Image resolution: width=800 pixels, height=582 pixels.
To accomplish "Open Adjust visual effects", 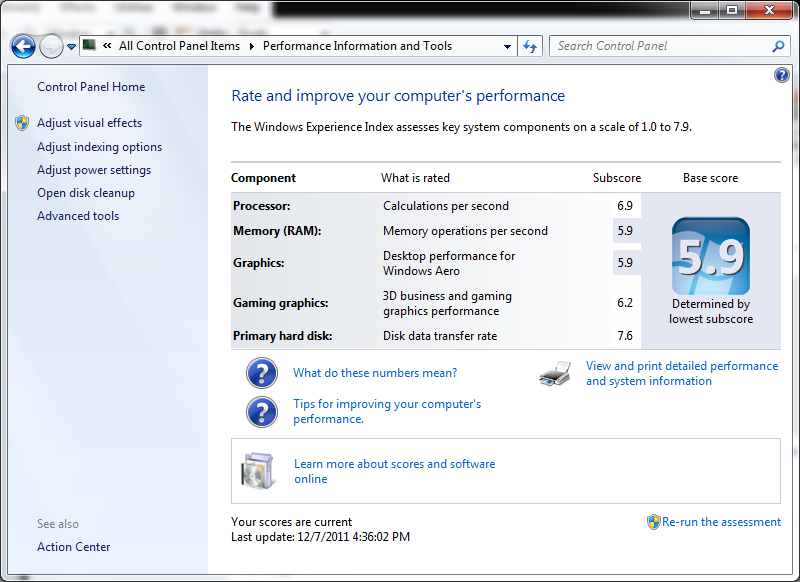I will pyautogui.click(x=89, y=123).
